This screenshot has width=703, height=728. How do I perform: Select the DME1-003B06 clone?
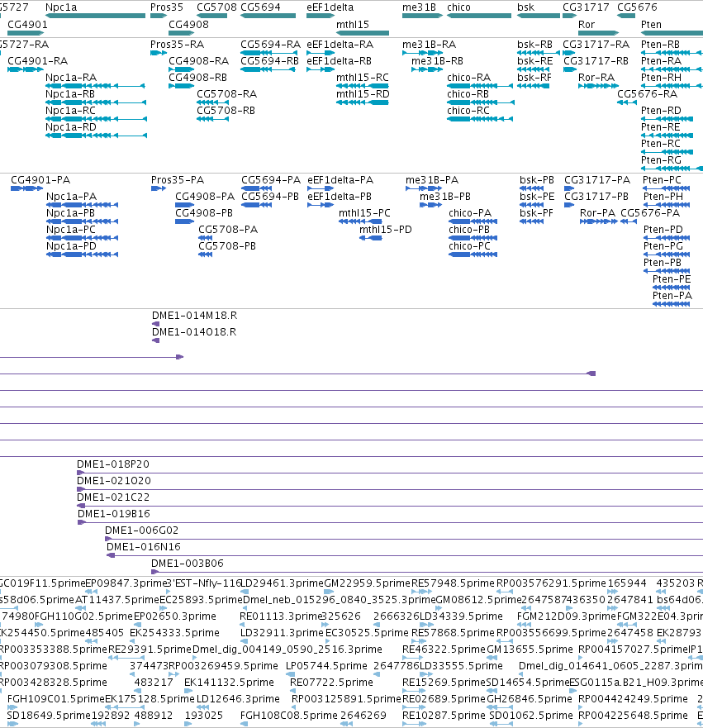pyautogui.click(x=427, y=572)
